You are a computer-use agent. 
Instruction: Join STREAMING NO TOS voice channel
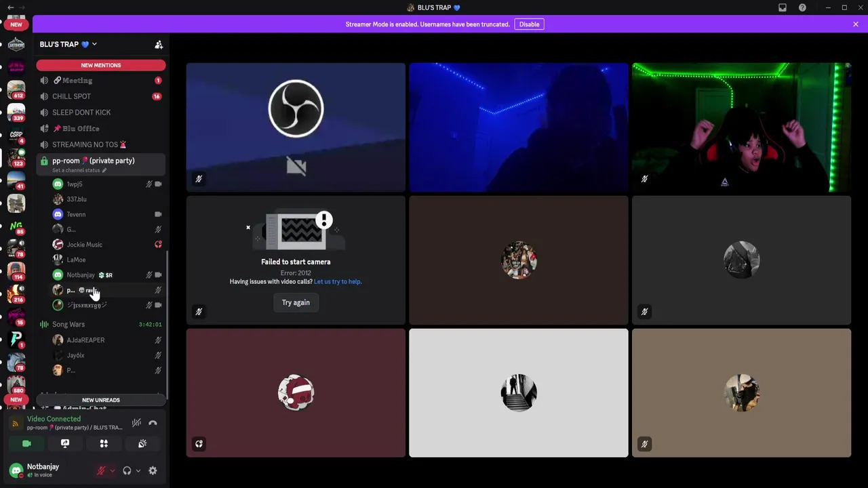click(x=100, y=144)
